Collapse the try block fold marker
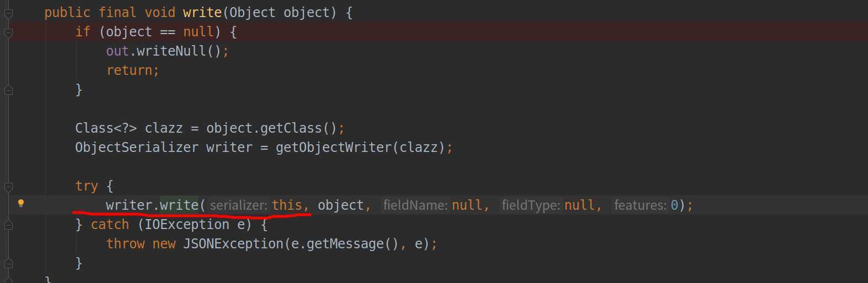This screenshot has width=868, height=283. click(x=8, y=187)
